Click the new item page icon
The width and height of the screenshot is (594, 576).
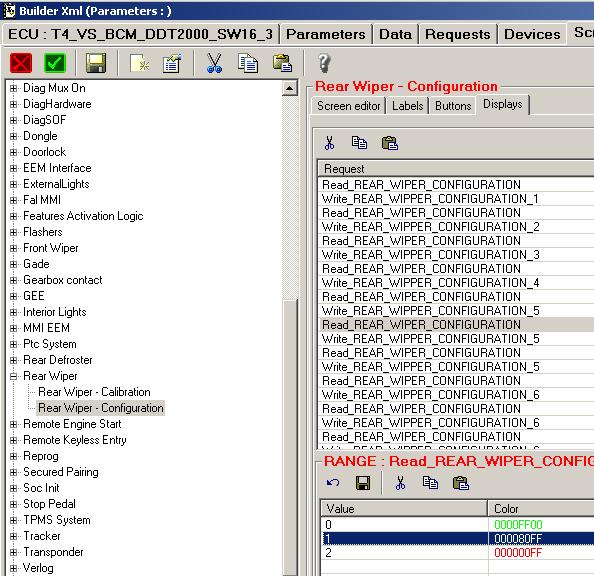[139, 63]
